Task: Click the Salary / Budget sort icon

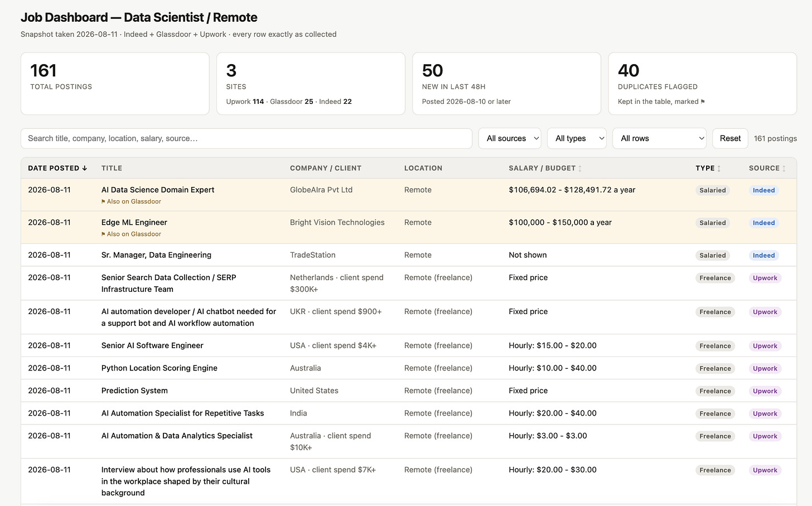Action: coord(580,168)
